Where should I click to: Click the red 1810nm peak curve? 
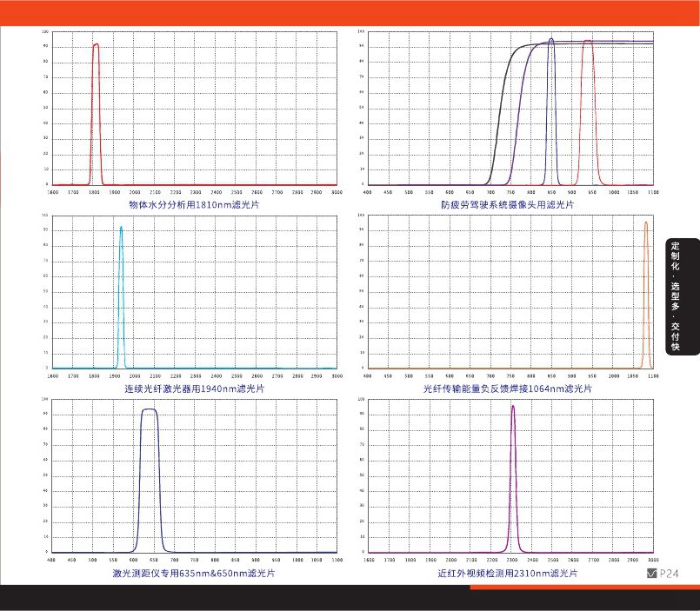(x=96, y=45)
